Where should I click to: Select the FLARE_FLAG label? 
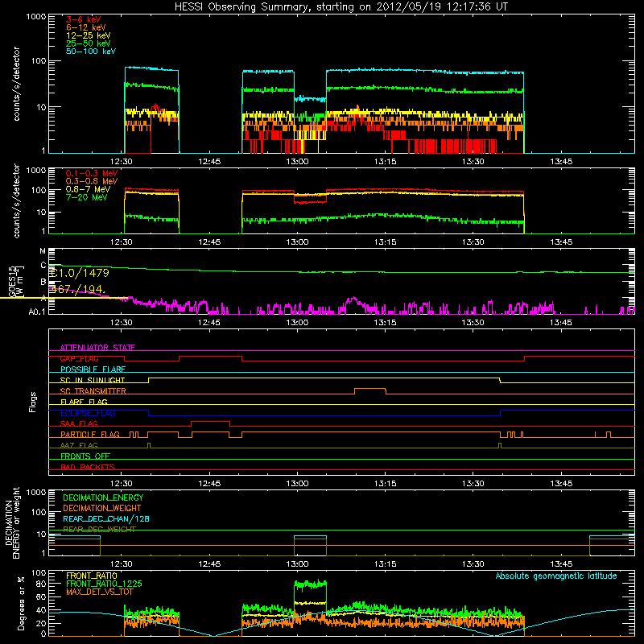[x=84, y=402]
